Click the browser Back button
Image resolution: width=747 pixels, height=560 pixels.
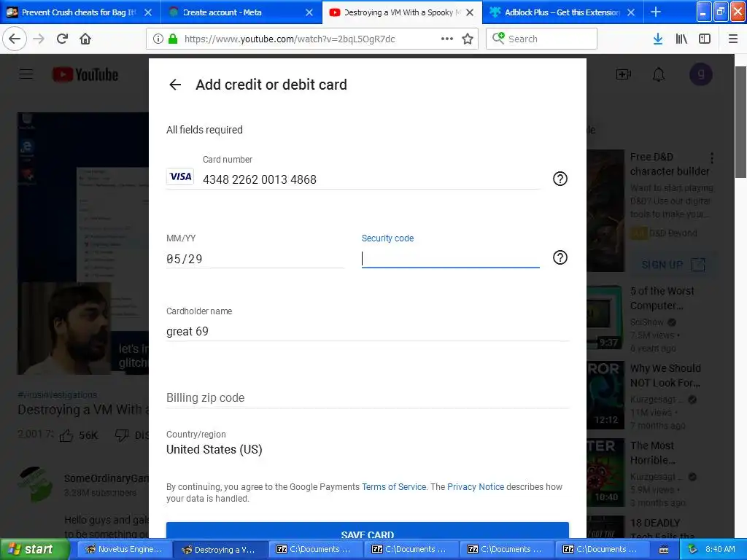(15, 39)
